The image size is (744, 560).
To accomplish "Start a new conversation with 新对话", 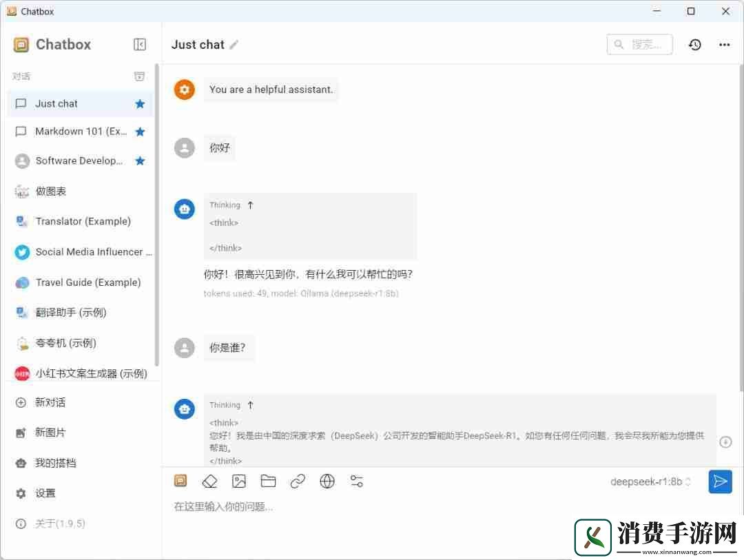I will click(x=51, y=402).
